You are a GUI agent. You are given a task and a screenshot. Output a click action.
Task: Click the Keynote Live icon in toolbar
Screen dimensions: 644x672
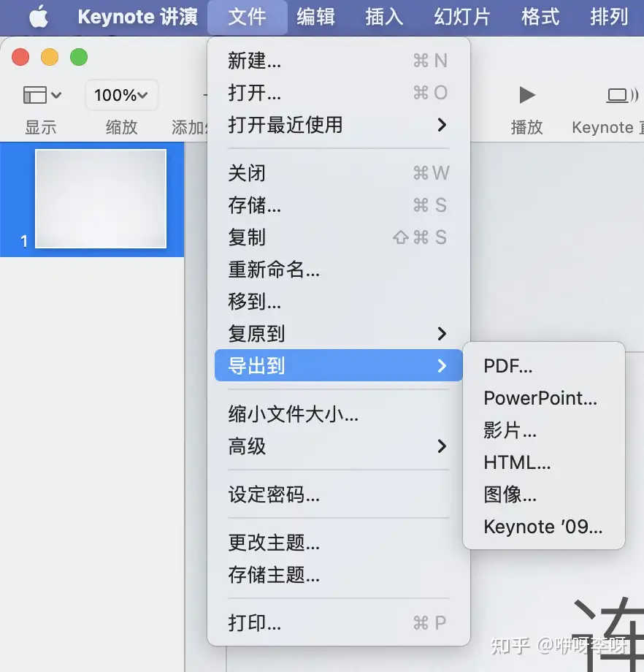[x=622, y=95]
